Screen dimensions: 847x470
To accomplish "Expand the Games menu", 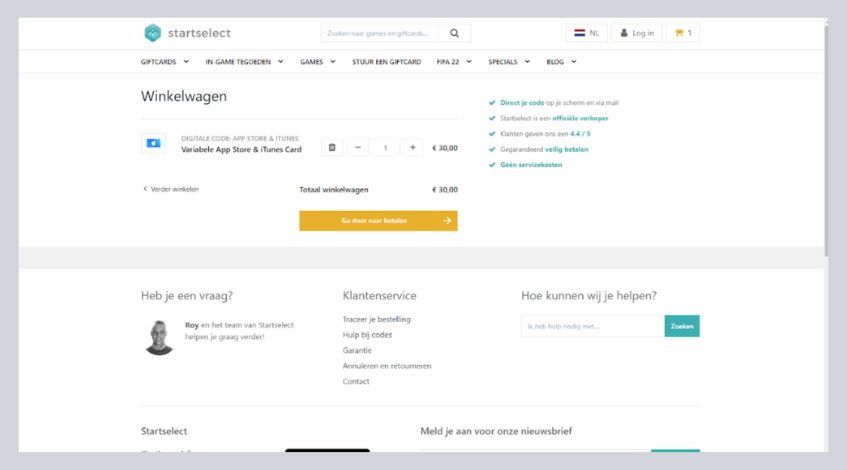I will click(318, 62).
